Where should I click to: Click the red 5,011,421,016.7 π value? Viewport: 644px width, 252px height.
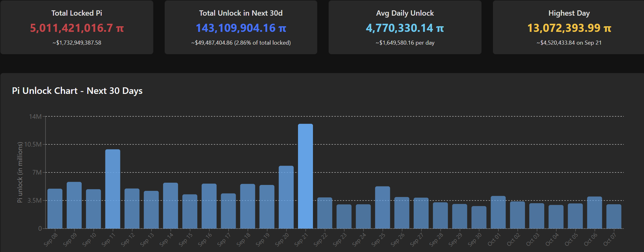[x=76, y=28]
